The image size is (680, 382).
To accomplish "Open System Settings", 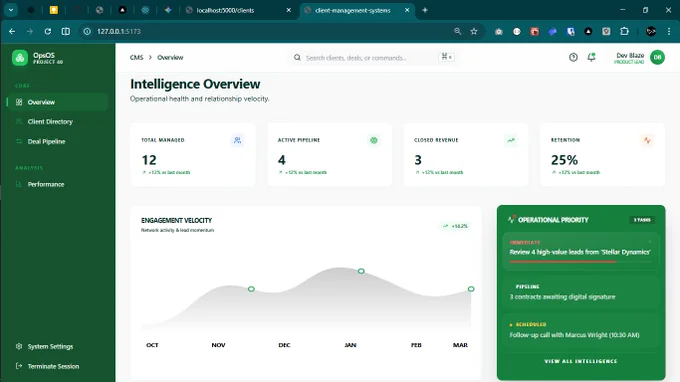I will point(58,346).
